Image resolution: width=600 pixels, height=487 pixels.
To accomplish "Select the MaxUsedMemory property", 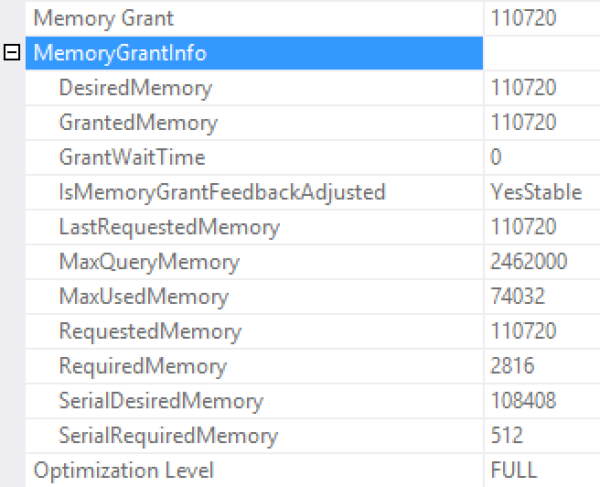I will (143, 297).
